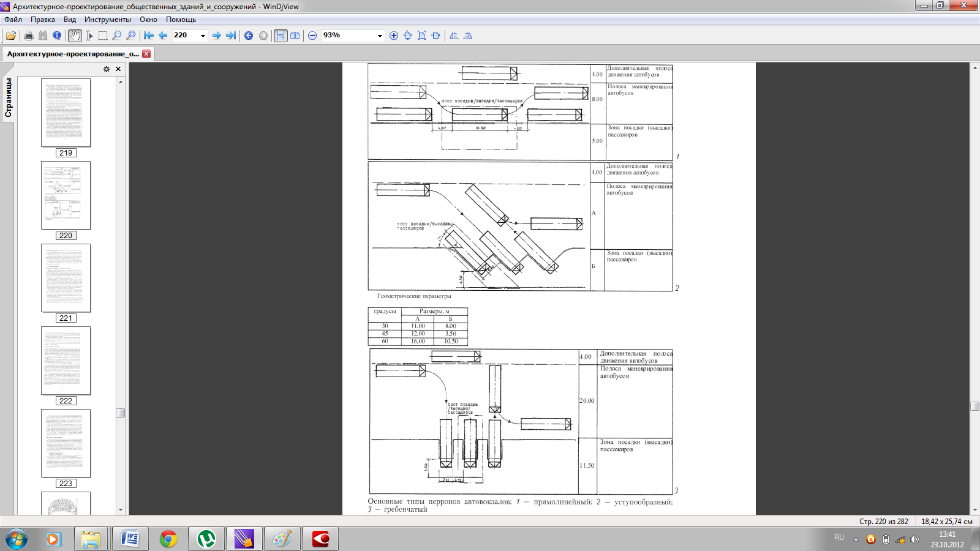Open the Вид menu
The image size is (980, 551).
[x=70, y=20]
